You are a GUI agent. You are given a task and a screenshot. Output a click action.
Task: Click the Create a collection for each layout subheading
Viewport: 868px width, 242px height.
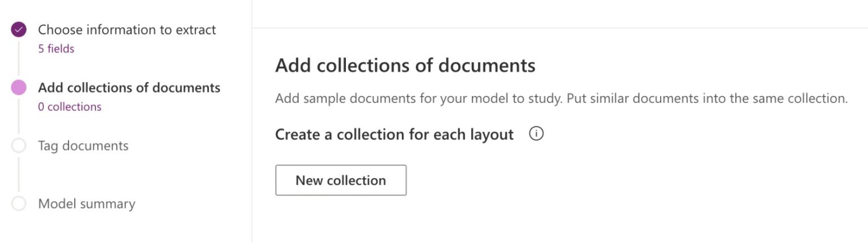(394, 135)
